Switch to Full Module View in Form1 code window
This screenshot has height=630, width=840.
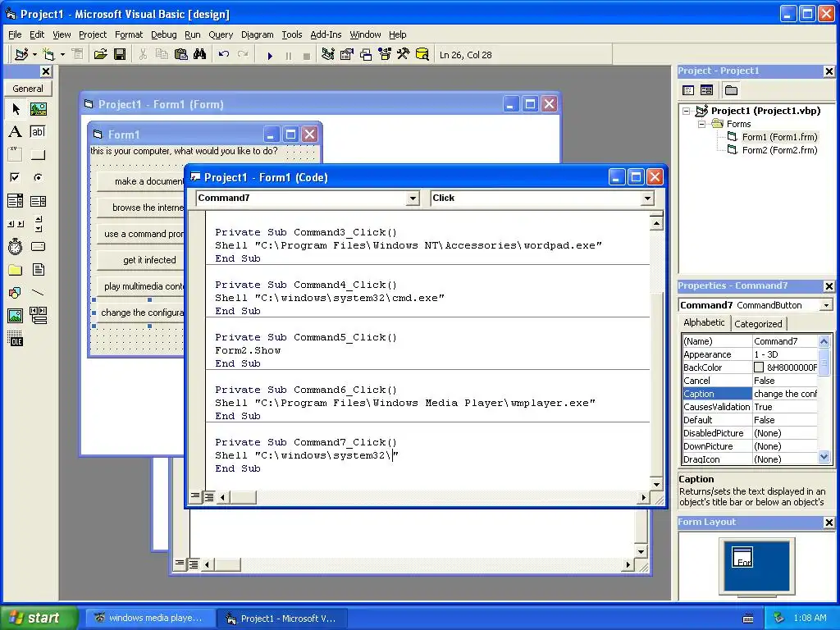[209, 496]
